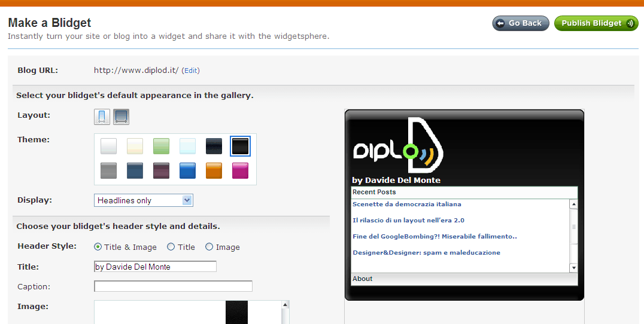
Task: Select the tall vertical layout icon
Action: pyautogui.click(x=102, y=117)
